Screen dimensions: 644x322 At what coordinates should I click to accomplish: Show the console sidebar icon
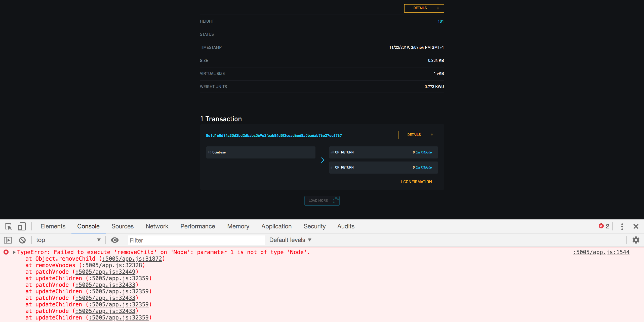8,240
